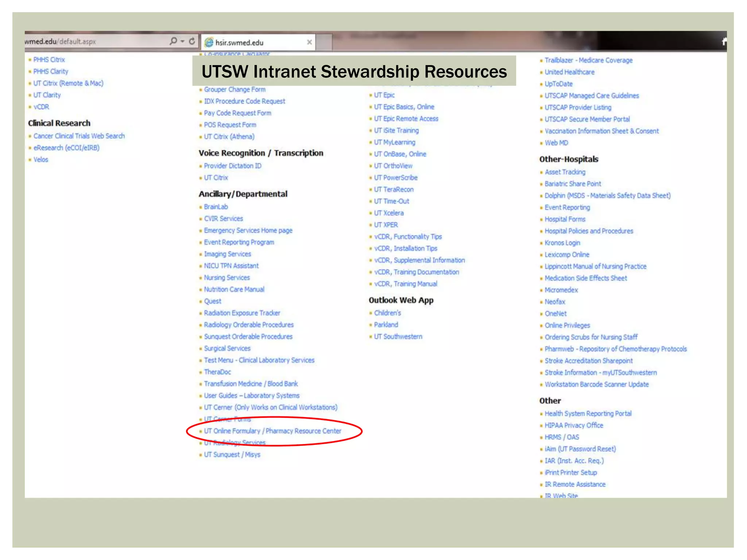Open the UT Epic link
Image resolution: width=747 pixels, height=560 pixels.
pos(384,95)
